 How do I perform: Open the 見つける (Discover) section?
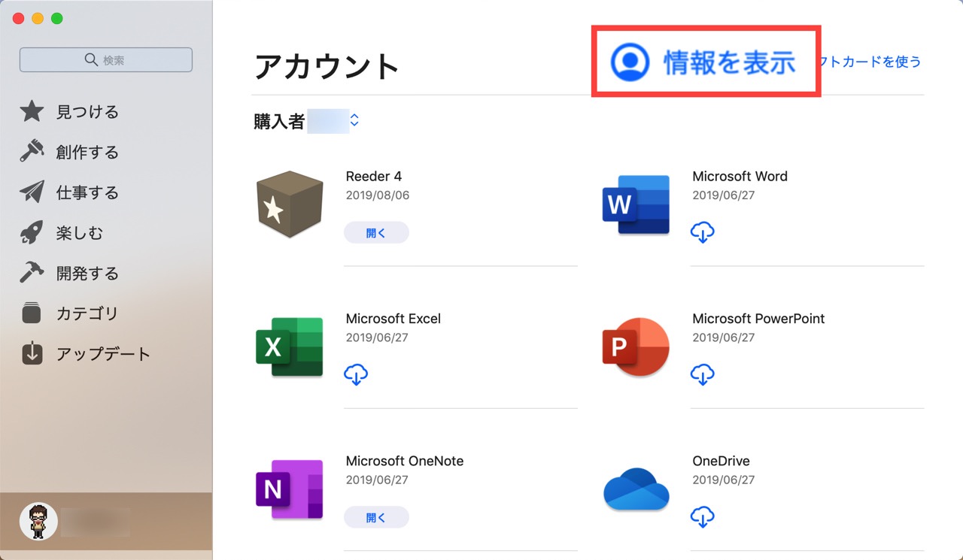pyautogui.click(x=87, y=112)
